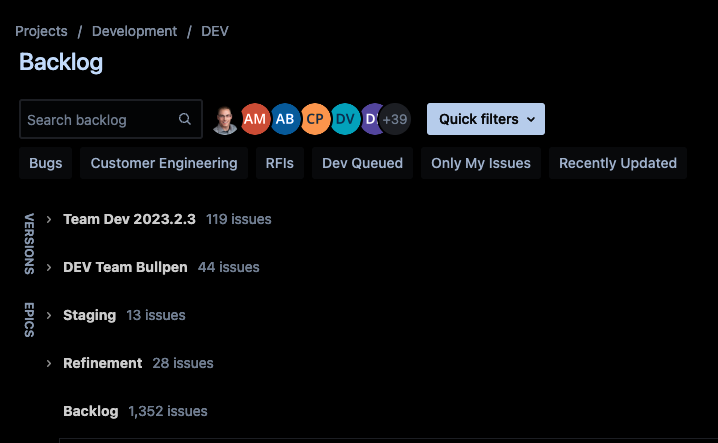Open the Quick filters dropdown
This screenshot has height=443, width=718.
486,119
